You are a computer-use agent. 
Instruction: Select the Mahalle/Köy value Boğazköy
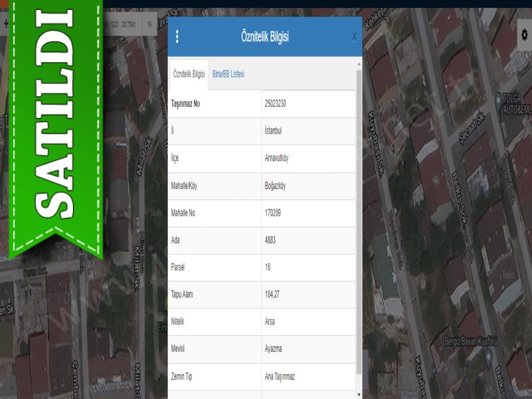pos(275,186)
